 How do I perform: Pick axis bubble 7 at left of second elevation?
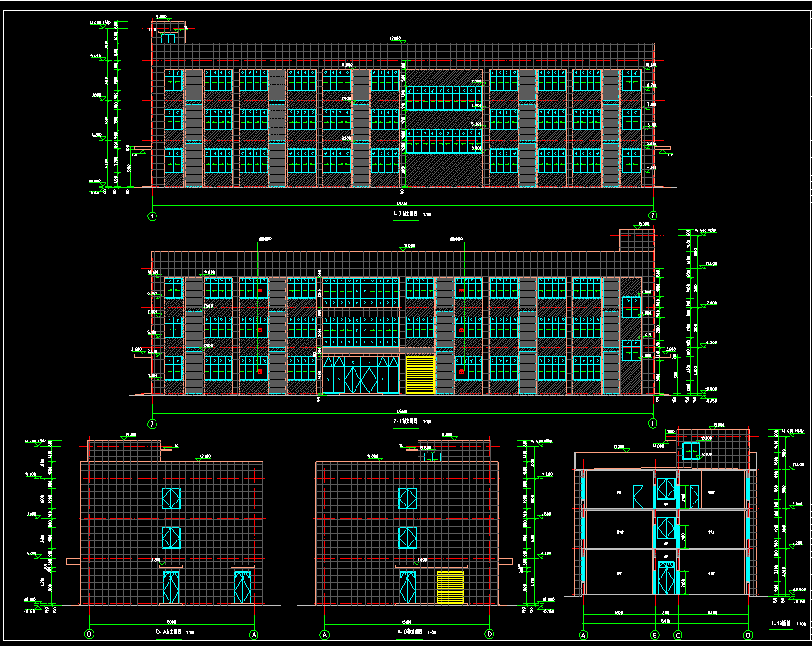pyautogui.click(x=151, y=424)
